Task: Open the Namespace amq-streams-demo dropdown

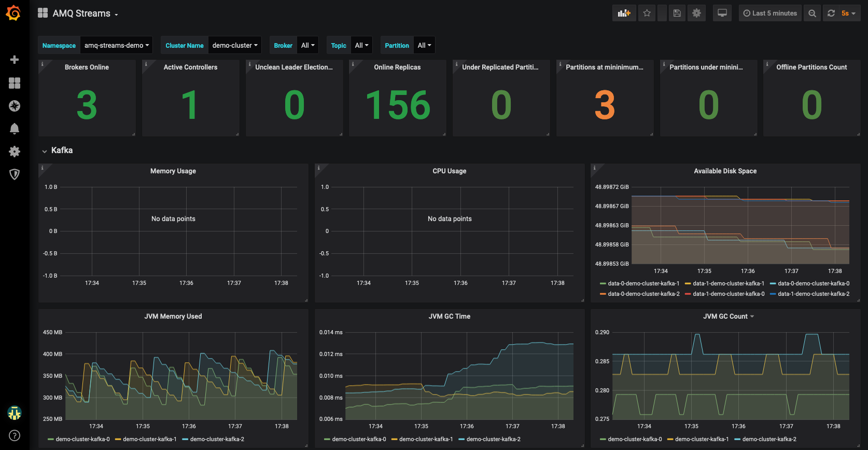Action: (x=117, y=46)
